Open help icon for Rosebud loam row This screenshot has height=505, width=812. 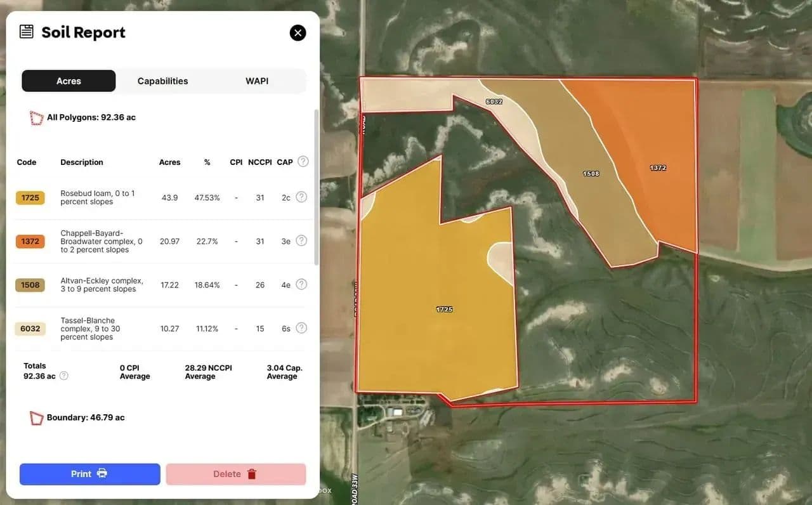click(301, 197)
